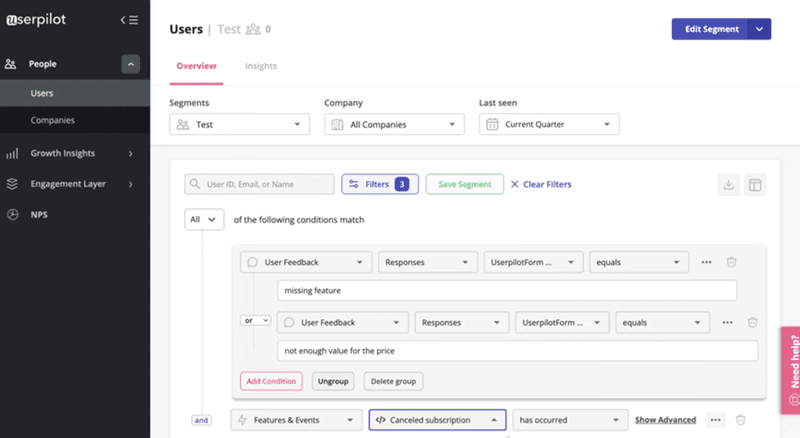Open Companies in the sidebar
The height and width of the screenshot is (438, 800).
(52, 120)
